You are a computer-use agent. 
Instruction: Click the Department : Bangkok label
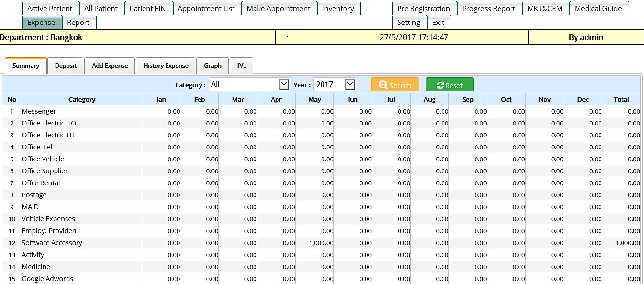(x=41, y=37)
